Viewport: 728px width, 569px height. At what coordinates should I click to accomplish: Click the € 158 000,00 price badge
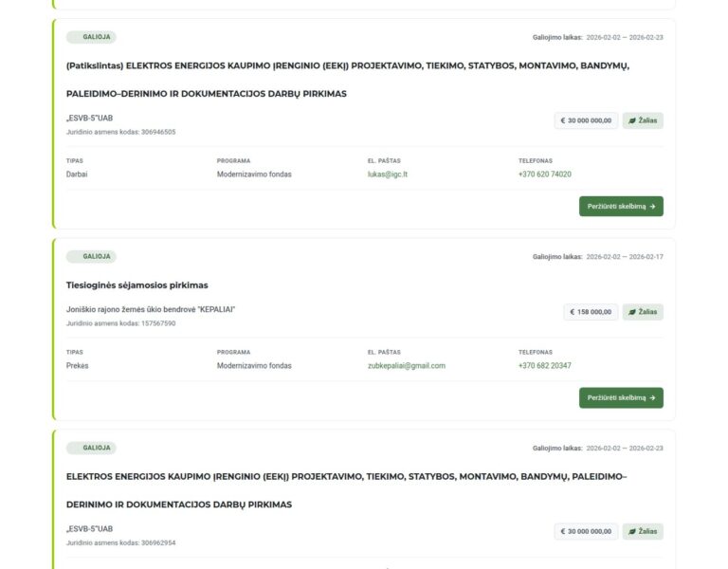point(591,311)
